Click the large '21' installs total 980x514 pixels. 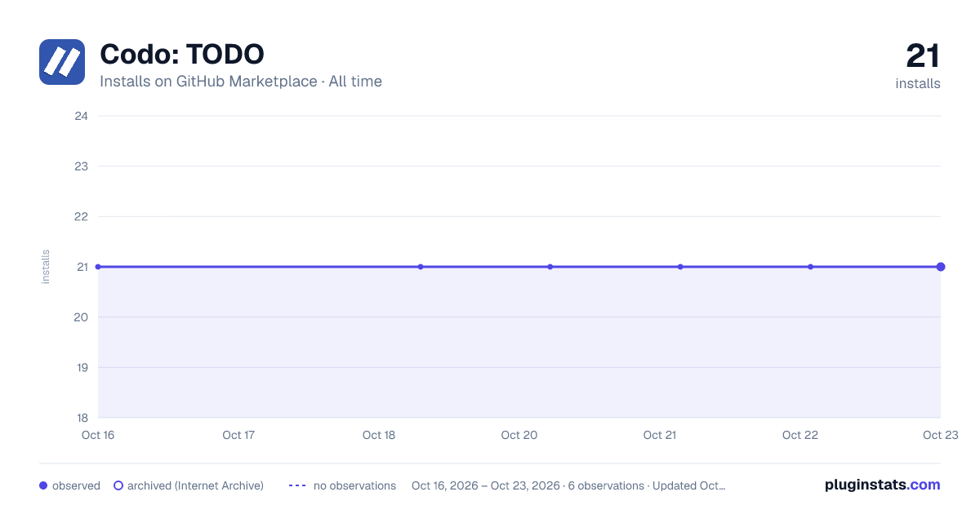[x=923, y=56]
